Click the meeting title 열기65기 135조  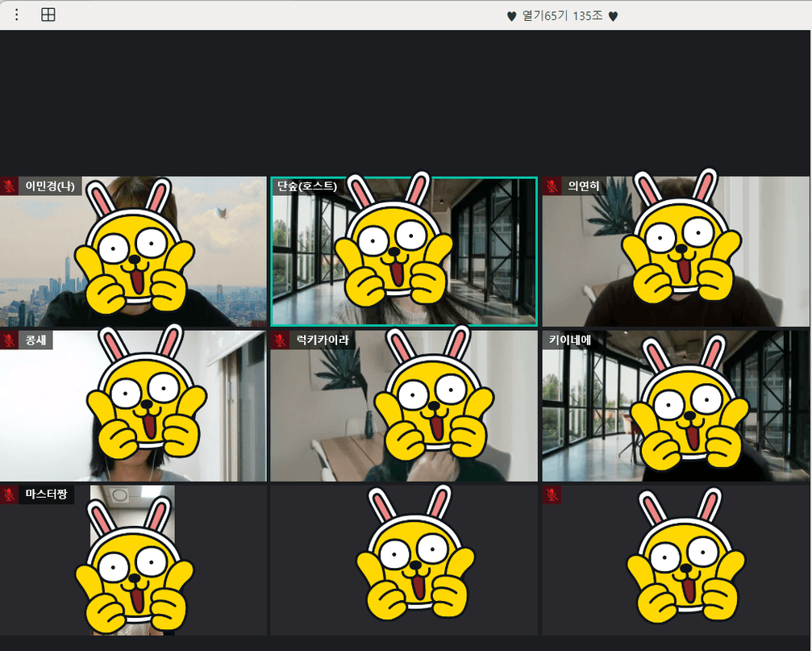[x=562, y=16]
